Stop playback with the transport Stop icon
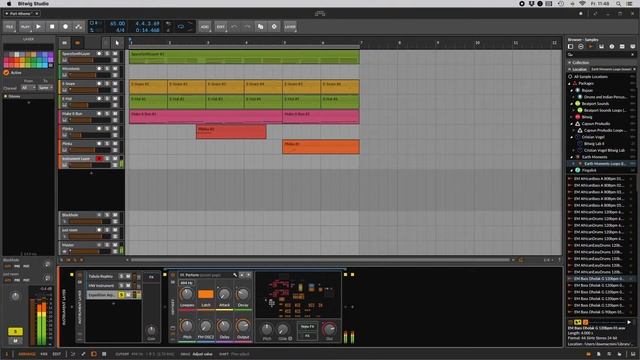 [x=52, y=27]
